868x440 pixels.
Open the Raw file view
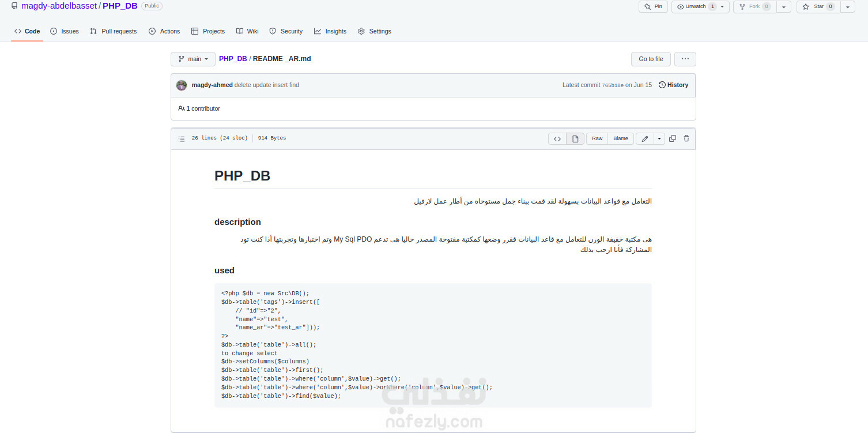pos(597,138)
